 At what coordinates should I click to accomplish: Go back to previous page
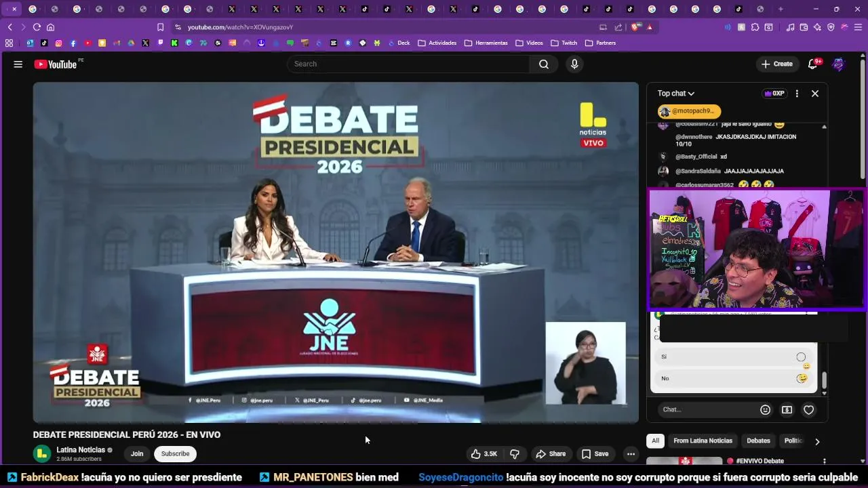click(10, 27)
